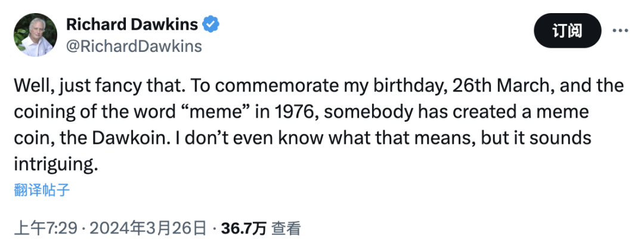Click the 查看 views label
This screenshot has height=249, width=644.
point(286,228)
